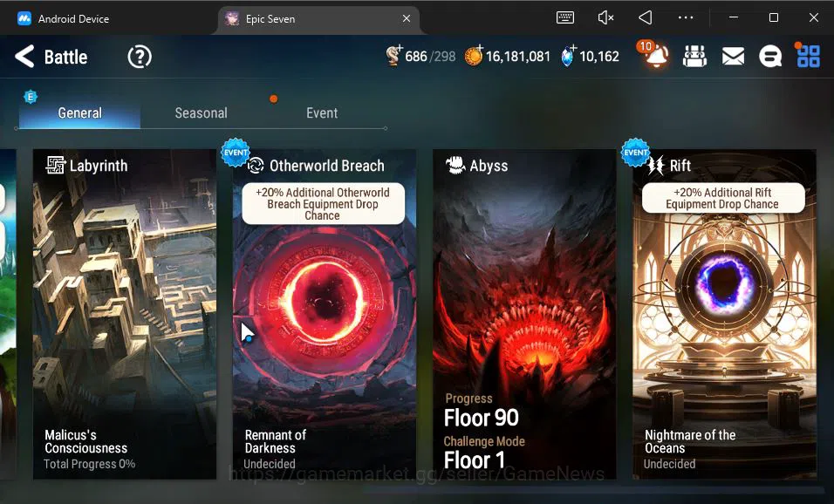Click the Labyrinth maze icon
Screen dimensions: 834x504
55,166
